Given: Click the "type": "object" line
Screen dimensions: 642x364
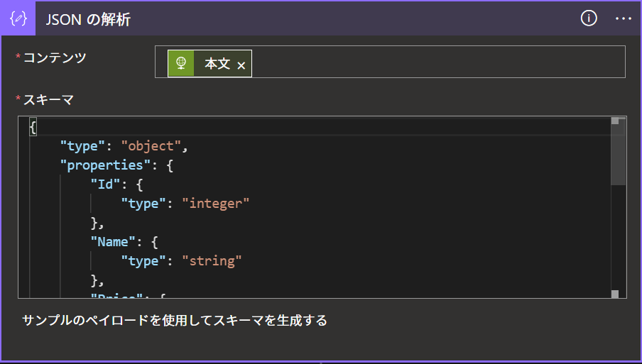Looking at the screenshot, I should 124,146.
